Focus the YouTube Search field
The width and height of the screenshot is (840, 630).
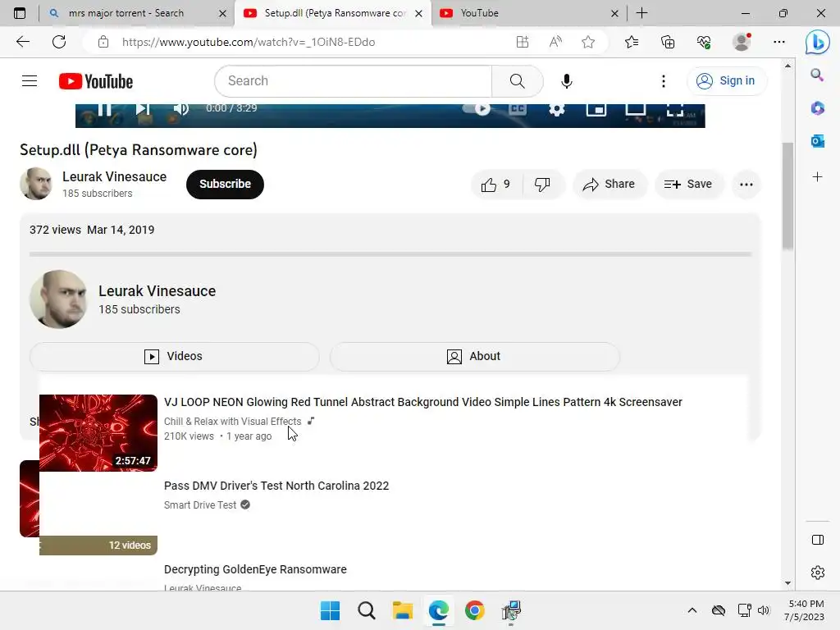pyautogui.click(x=354, y=81)
